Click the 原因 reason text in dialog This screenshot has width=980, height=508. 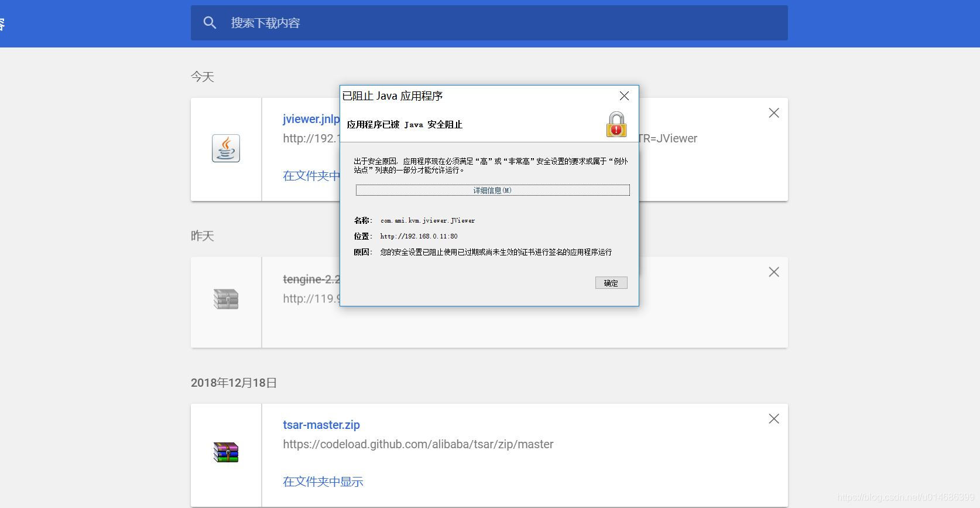coord(496,252)
